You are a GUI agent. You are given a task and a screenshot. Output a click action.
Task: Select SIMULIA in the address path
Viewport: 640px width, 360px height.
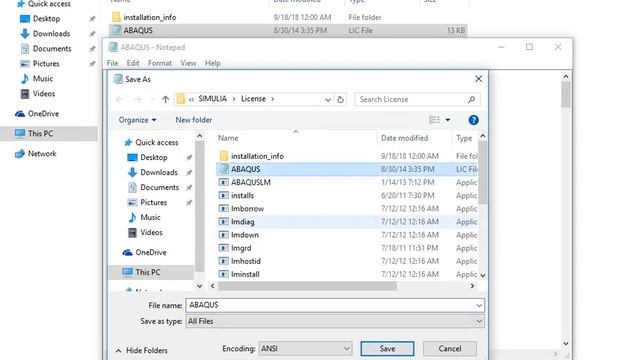(212, 99)
